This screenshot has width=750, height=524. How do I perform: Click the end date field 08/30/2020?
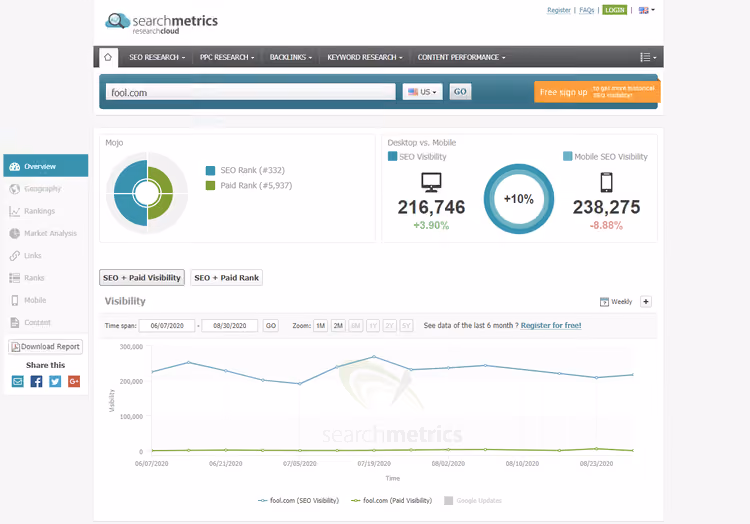click(230, 326)
